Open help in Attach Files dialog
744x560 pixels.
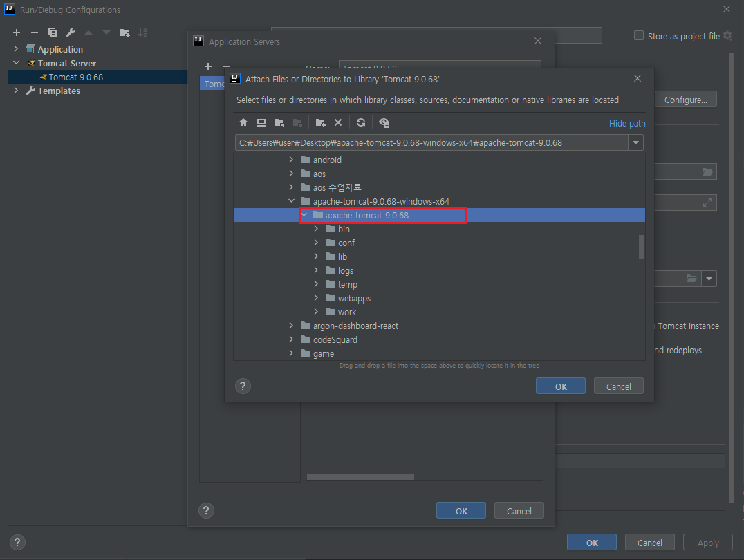point(243,386)
